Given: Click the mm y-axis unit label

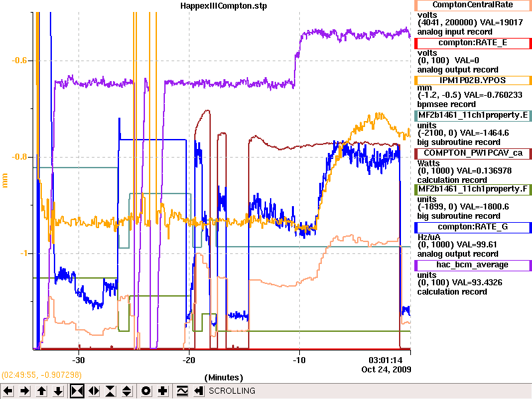Looking at the screenshot, I should tap(5, 180).
